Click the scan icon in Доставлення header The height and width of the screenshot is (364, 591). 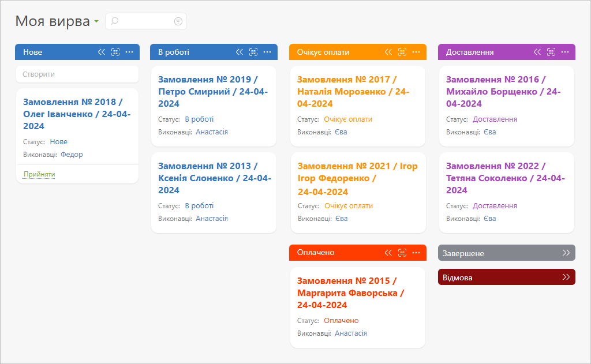(551, 52)
